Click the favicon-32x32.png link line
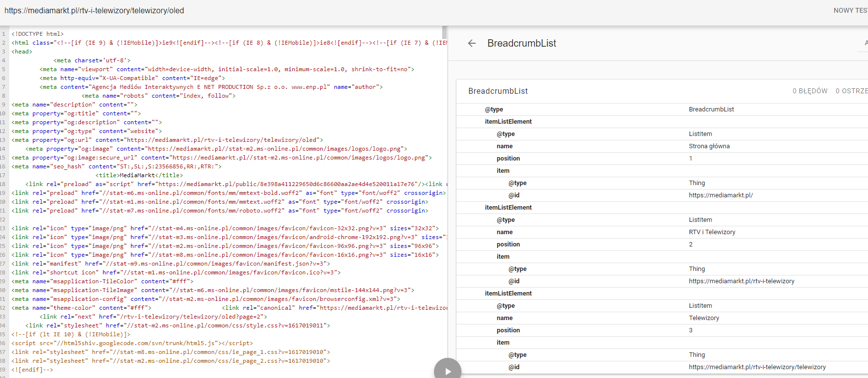 click(x=226, y=228)
